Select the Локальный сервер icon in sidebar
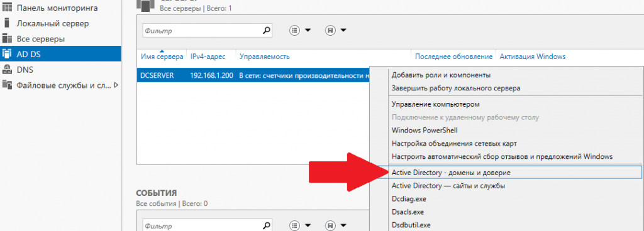This screenshot has height=231, width=644. tap(6, 23)
